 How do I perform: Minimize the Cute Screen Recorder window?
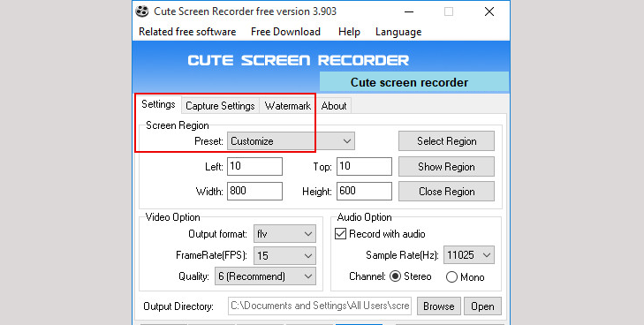pos(409,11)
